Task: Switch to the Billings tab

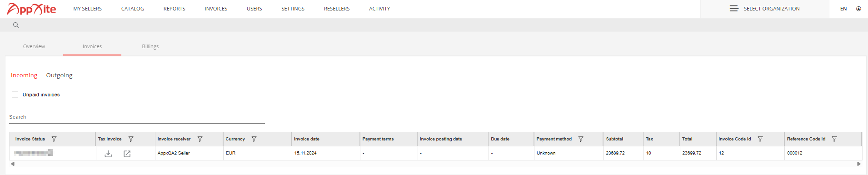Action: point(150,46)
